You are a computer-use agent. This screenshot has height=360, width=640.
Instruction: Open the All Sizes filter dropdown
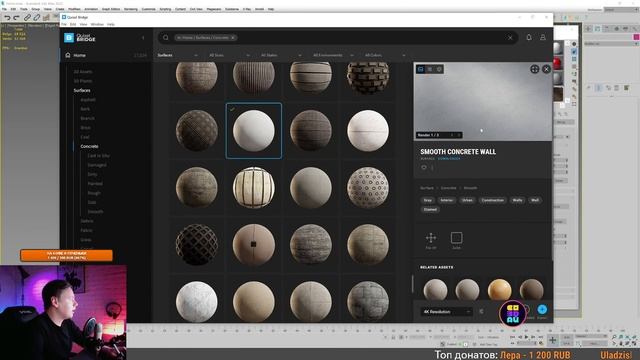click(x=229, y=55)
